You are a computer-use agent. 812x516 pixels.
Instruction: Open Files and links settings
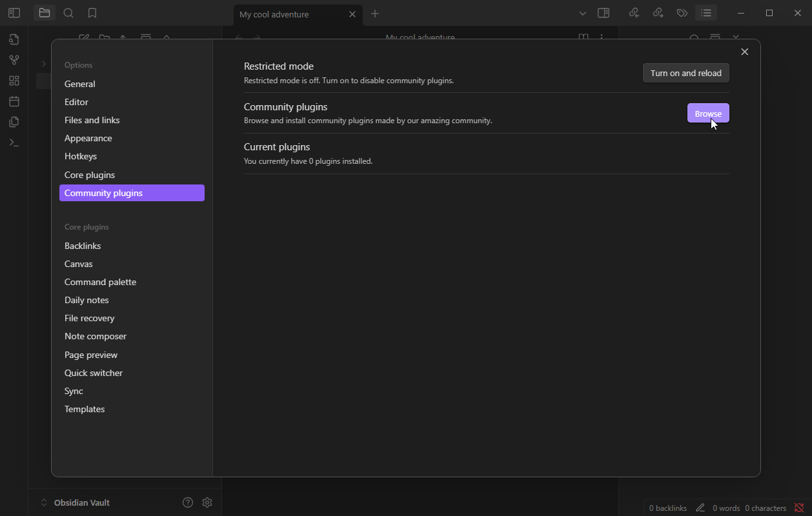[132, 120]
